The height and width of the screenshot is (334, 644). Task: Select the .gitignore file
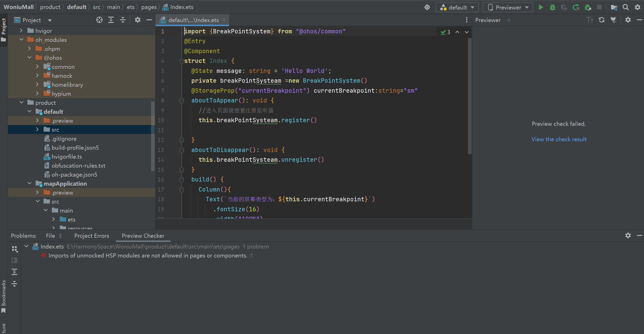pos(64,139)
